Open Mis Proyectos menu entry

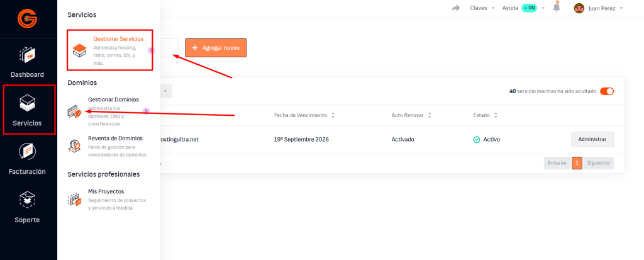[x=106, y=191]
